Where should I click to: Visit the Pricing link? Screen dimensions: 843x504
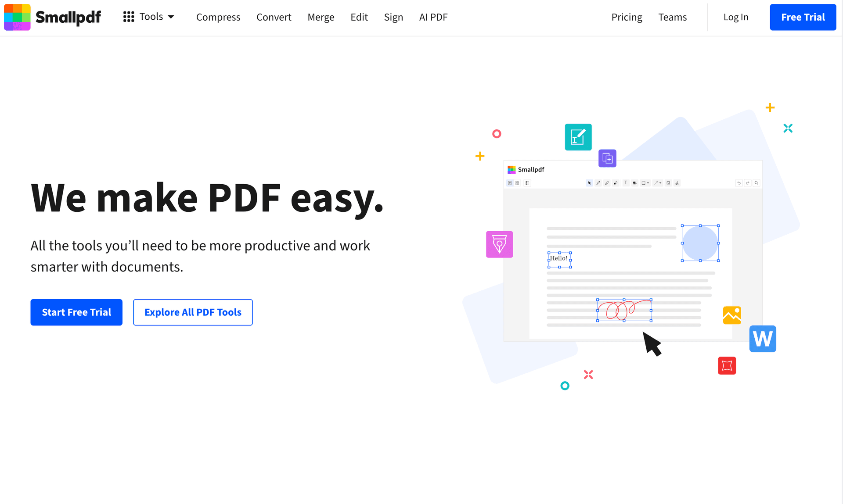(627, 17)
